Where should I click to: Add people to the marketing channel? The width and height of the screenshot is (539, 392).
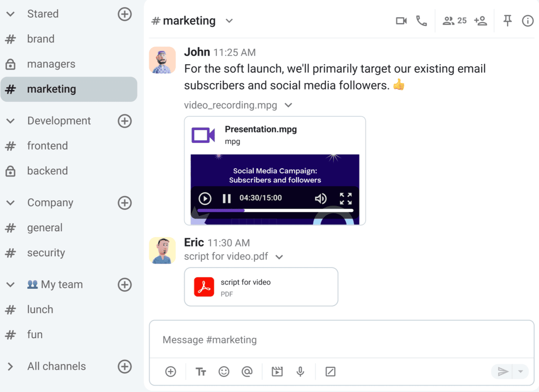(x=481, y=20)
